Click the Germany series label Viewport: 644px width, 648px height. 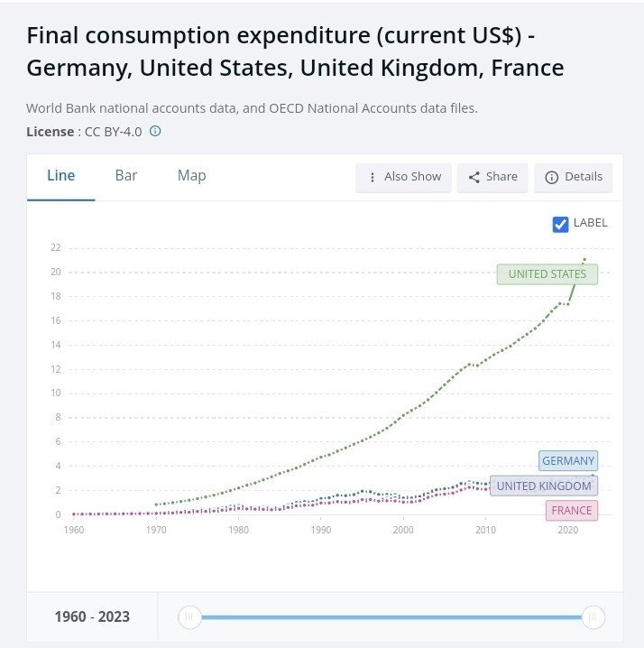click(568, 461)
